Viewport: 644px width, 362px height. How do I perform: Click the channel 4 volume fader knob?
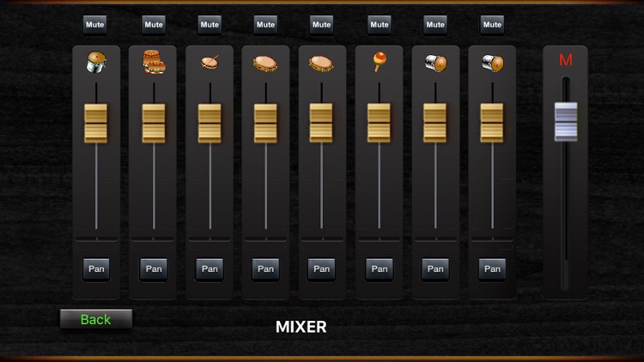[265, 124]
